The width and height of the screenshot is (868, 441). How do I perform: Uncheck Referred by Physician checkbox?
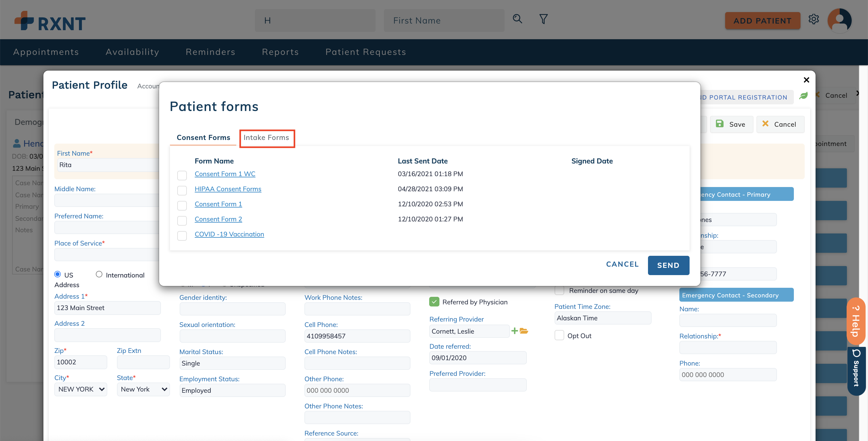pyautogui.click(x=434, y=302)
